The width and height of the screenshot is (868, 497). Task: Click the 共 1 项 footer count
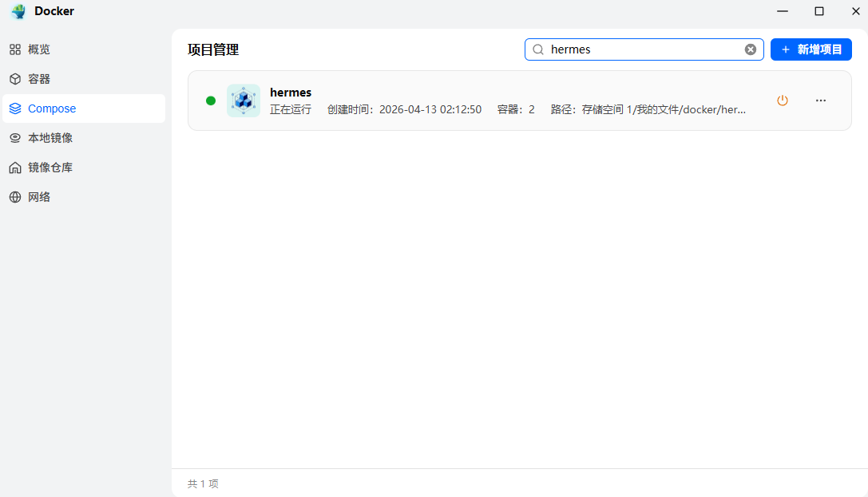tap(203, 483)
